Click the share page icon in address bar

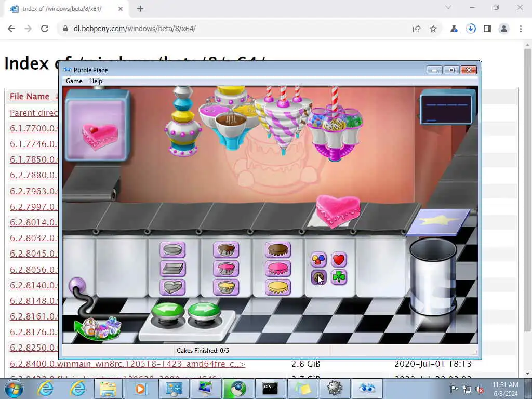tap(417, 29)
